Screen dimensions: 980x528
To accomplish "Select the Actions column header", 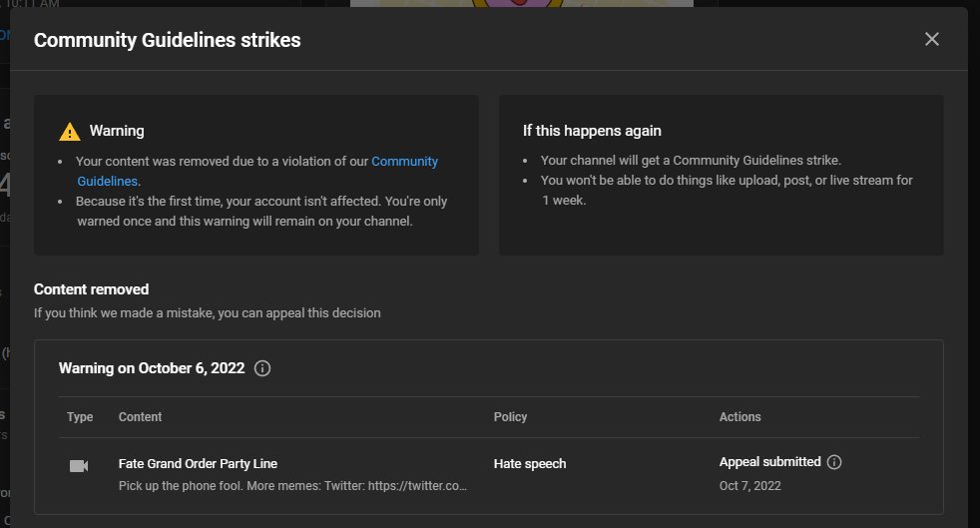I will pos(740,417).
